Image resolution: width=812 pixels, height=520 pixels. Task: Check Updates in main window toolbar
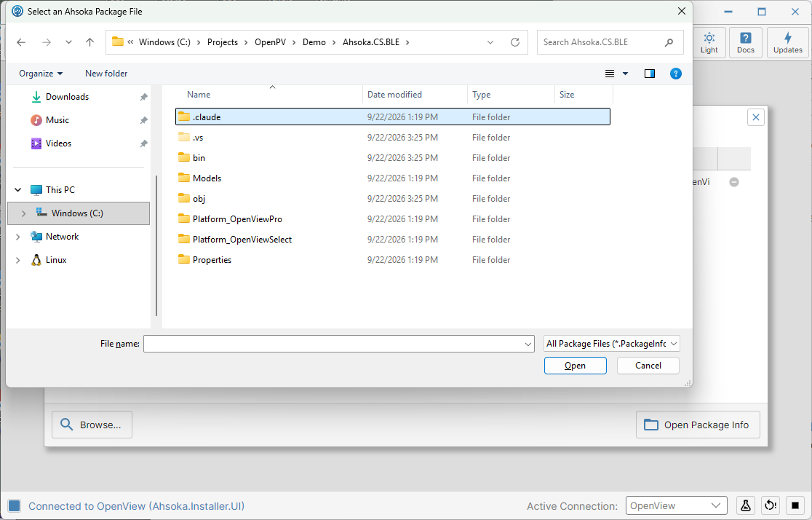(x=788, y=42)
